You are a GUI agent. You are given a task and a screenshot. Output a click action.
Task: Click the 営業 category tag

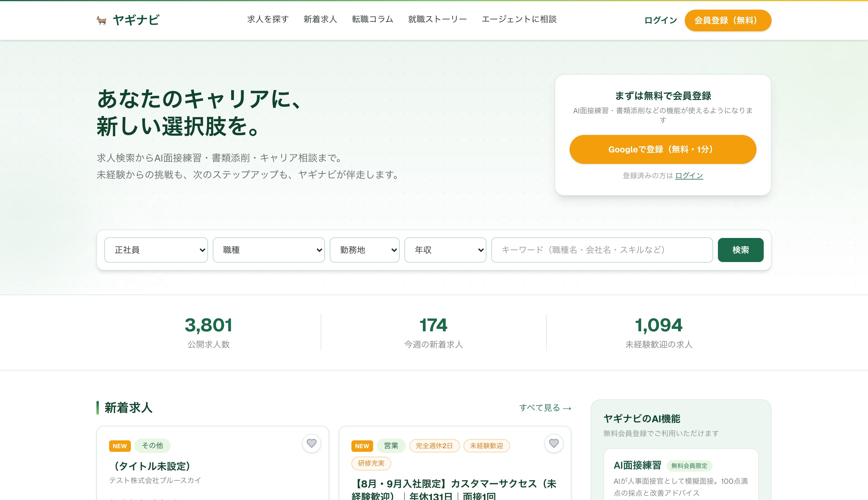(x=391, y=446)
